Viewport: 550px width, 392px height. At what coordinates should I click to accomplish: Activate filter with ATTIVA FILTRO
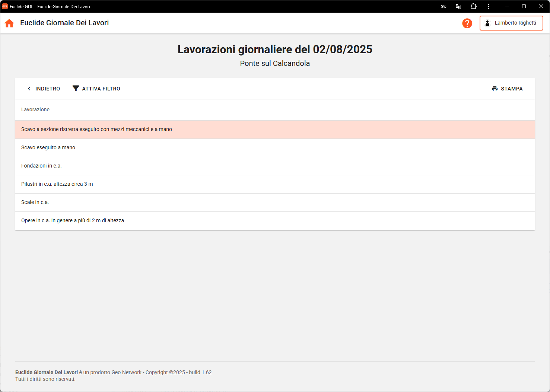[x=101, y=89]
